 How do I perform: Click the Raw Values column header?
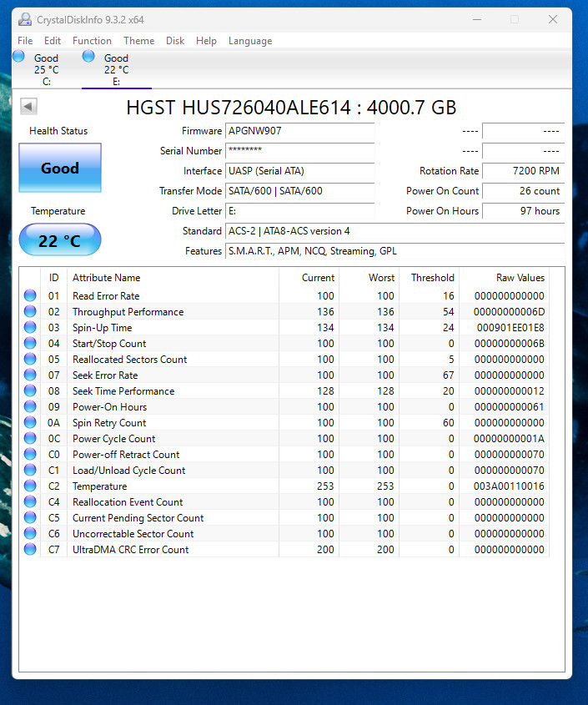(504, 278)
